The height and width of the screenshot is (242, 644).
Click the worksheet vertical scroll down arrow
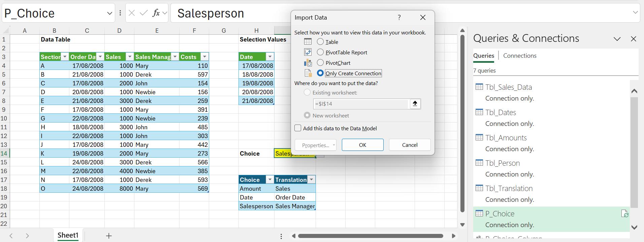click(462, 224)
